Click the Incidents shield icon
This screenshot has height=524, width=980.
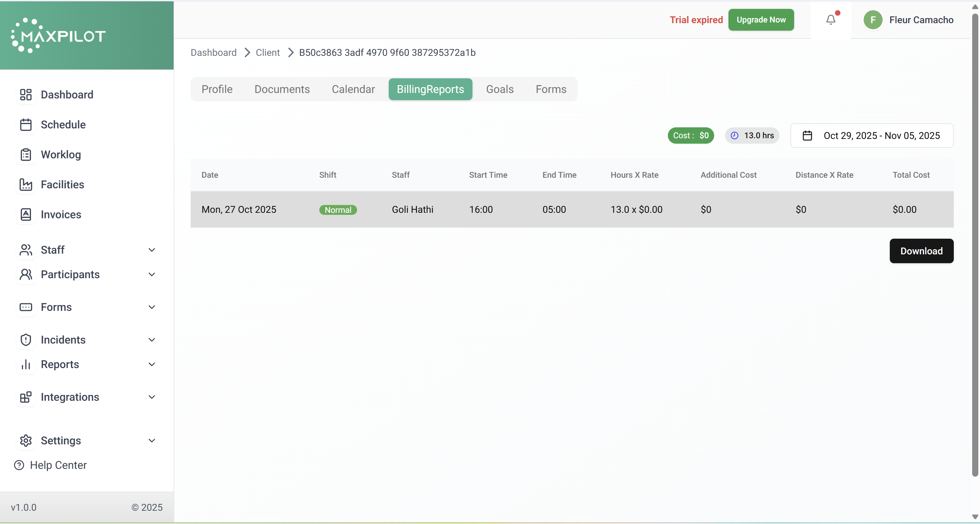26,339
